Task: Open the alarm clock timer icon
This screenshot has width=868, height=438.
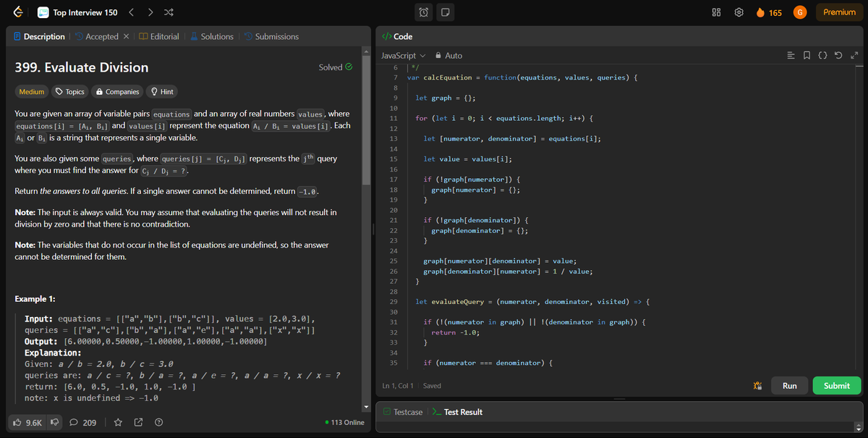Action: [x=424, y=12]
